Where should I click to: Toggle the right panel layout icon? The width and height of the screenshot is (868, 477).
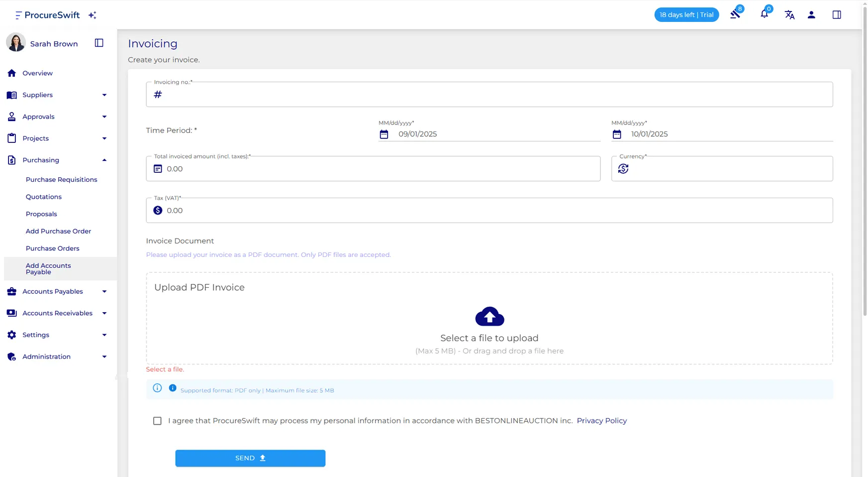(x=837, y=15)
